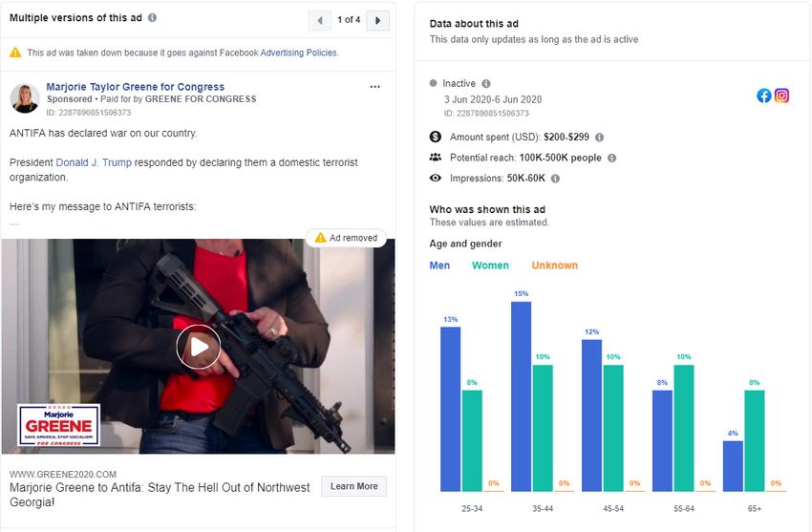Screen dimensions: 812x532
Task: Click the 45-54 age axis label
Action: point(613,509)
